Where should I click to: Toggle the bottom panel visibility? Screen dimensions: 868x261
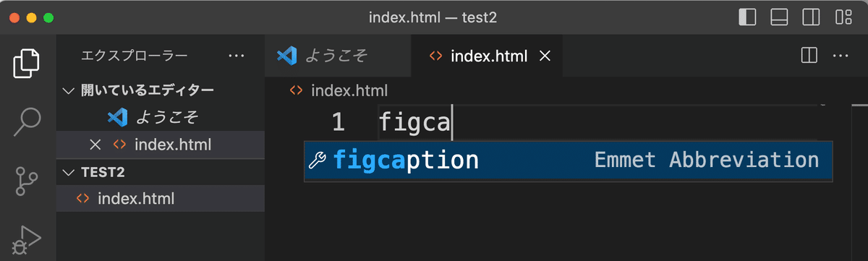[x=779, y=17]
